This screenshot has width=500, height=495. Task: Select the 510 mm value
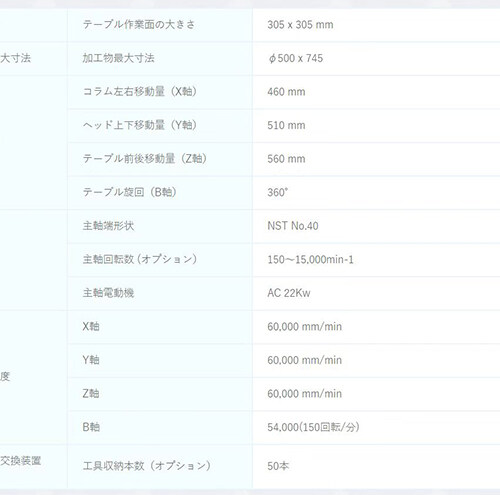[x=286, y=125]
